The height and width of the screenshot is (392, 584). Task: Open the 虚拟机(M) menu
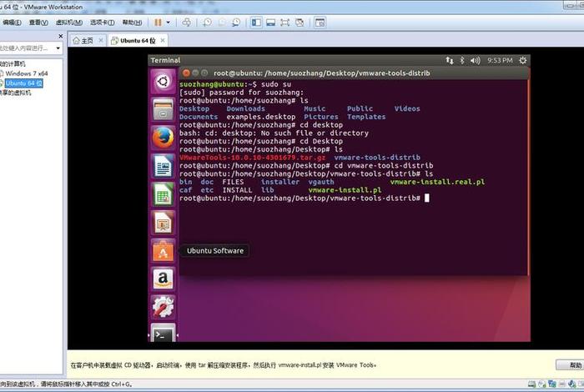pyautogui.click(x=69, y=23)
